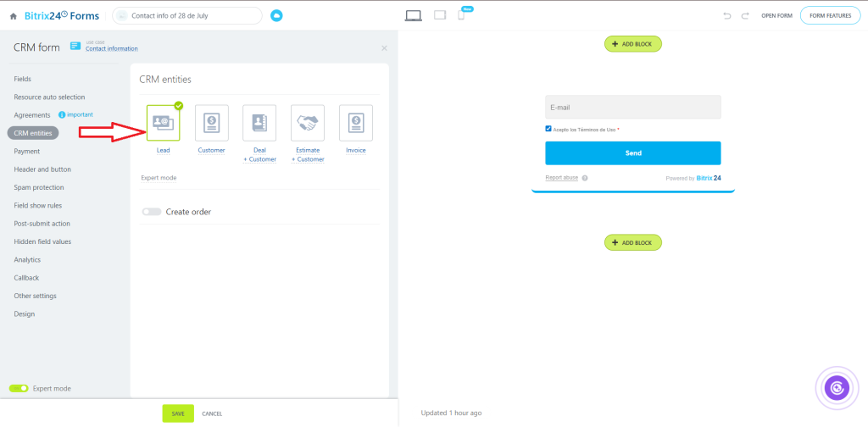The width and height of the screenshot is (868, 427).
Task: Enable the Create order toggle
Action: 152,212
